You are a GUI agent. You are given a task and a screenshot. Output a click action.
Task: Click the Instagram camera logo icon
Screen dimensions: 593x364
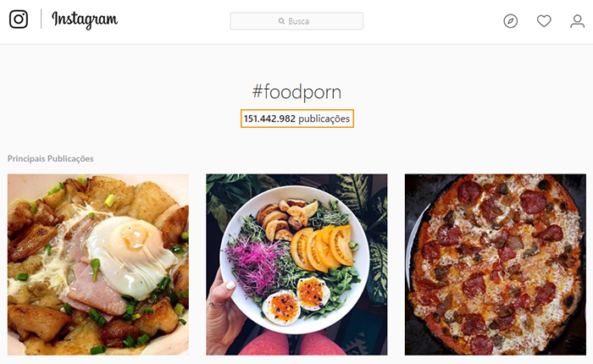(x=19, y=19)
